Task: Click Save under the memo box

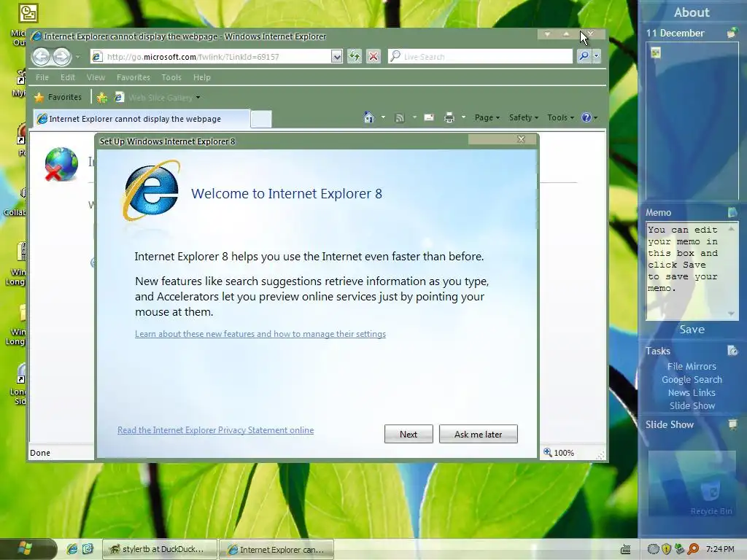Action: (x=692, y=329)
